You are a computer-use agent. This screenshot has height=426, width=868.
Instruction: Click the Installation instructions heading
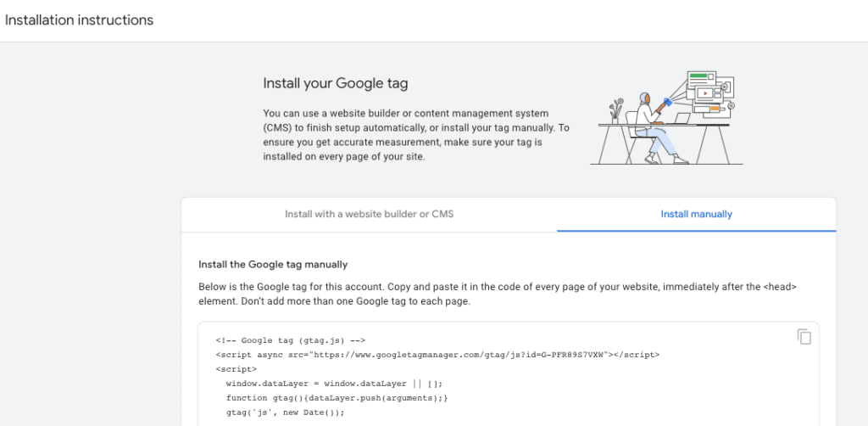click(x=79, y=20)
